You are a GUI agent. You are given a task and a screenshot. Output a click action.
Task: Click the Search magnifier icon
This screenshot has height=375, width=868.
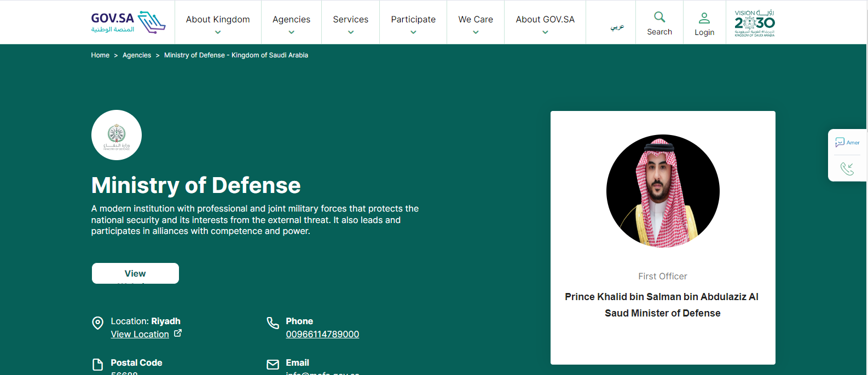coord(659,17)
